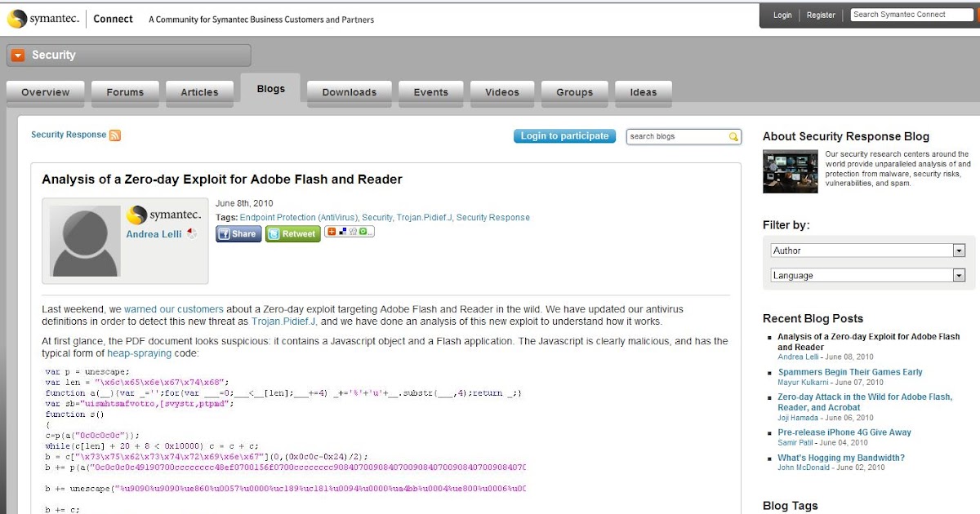Click the 'June 8th, 2010' date text

point(244,204)
